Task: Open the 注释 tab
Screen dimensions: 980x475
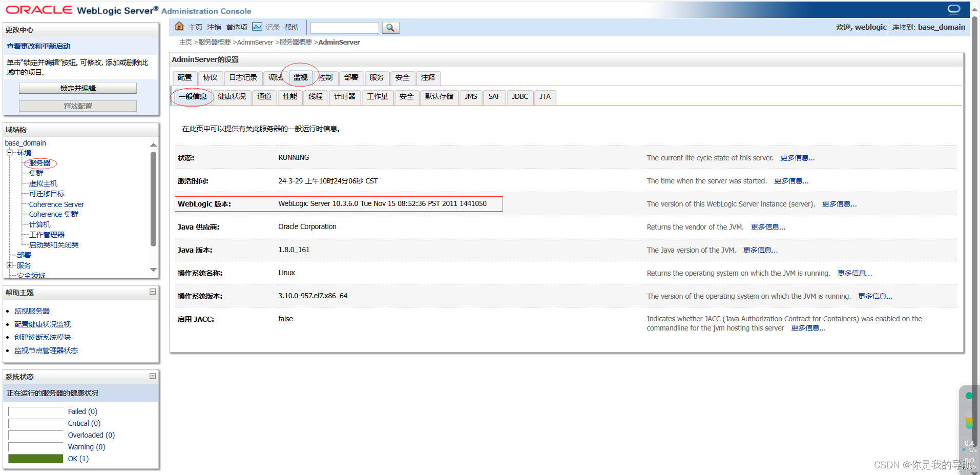Action: point(428,78)
